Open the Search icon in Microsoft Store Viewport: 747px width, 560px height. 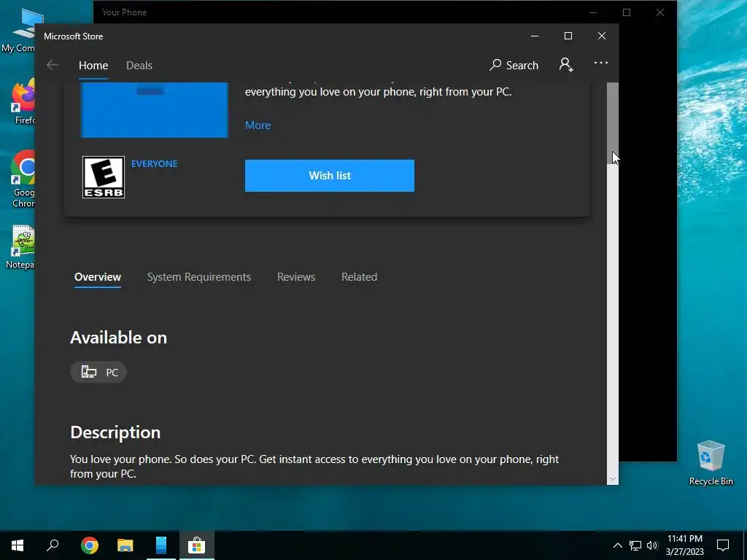(x=514, y=65)
